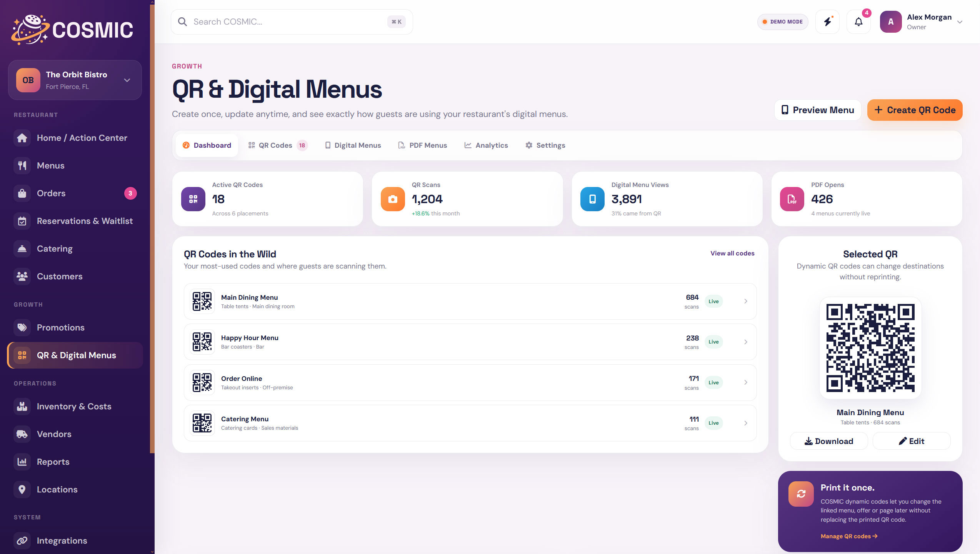Switch to the Analytics tab
Image resolution: width=980 pixels, height=554 pixels.
click(486, 145)
